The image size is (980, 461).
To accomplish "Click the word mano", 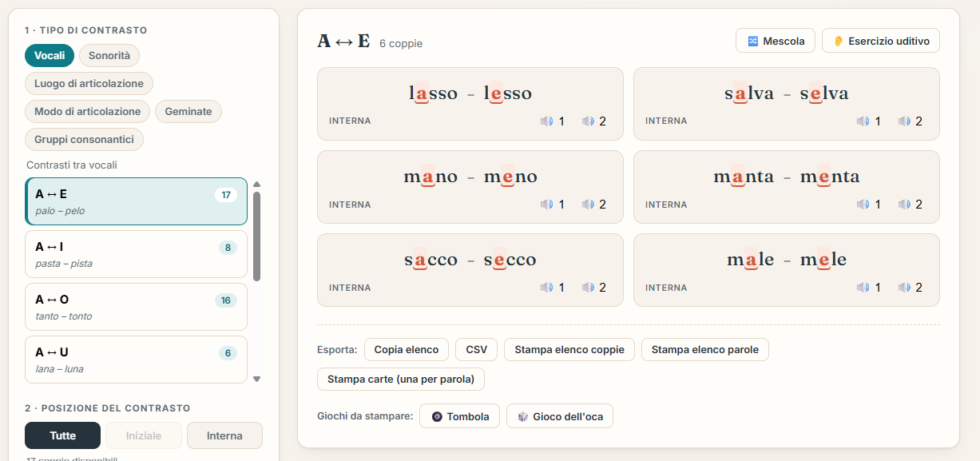I will point(430,177).
